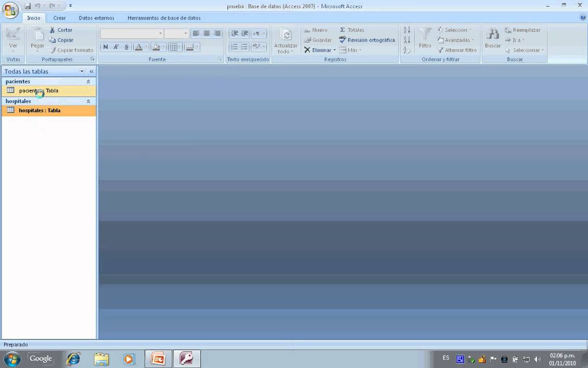Image resolution: width=588 pixels, height=368 pixels.
Task: Click Copiar in Portapapeles group
Action: [61, 40]
